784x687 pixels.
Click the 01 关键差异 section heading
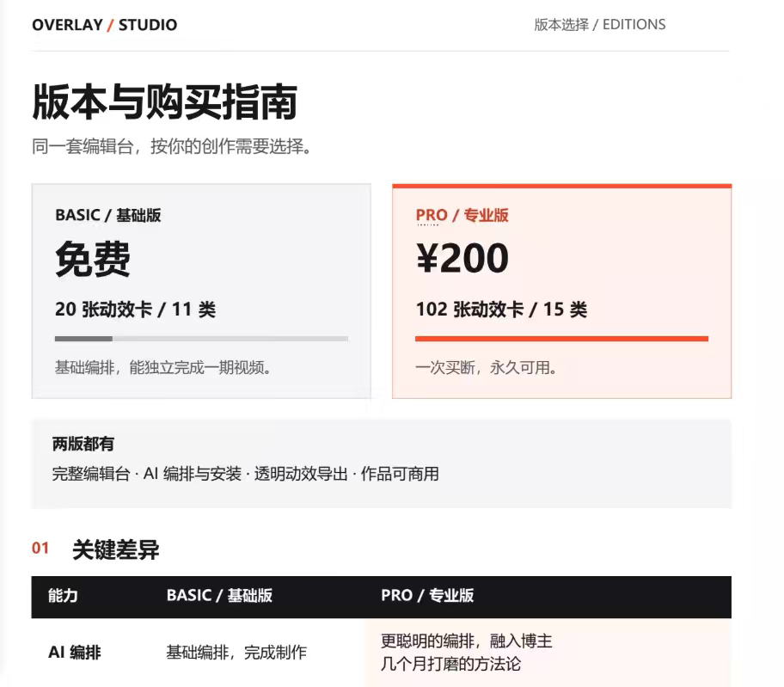coord(95,549)
